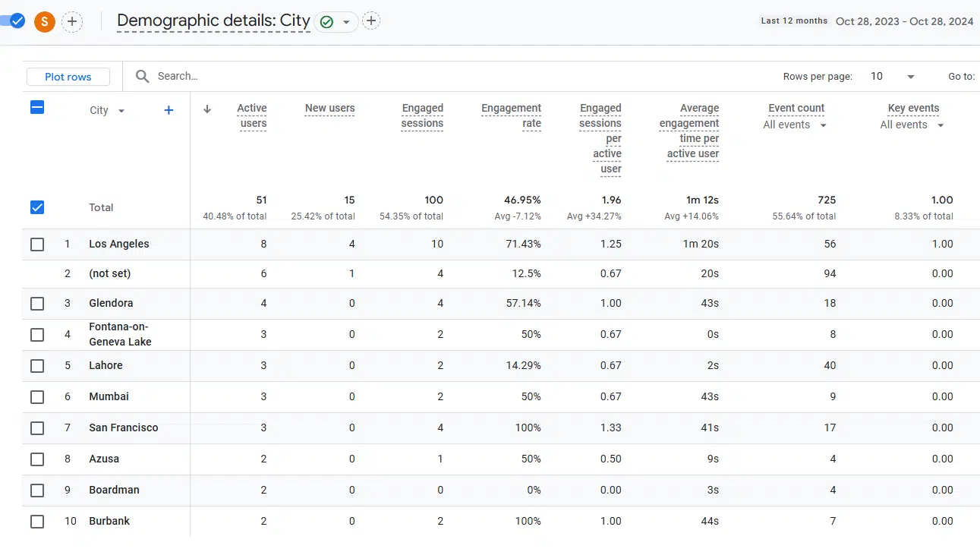Check the Fontana-on-Geneva Lake row checkbox

(37, 335)
